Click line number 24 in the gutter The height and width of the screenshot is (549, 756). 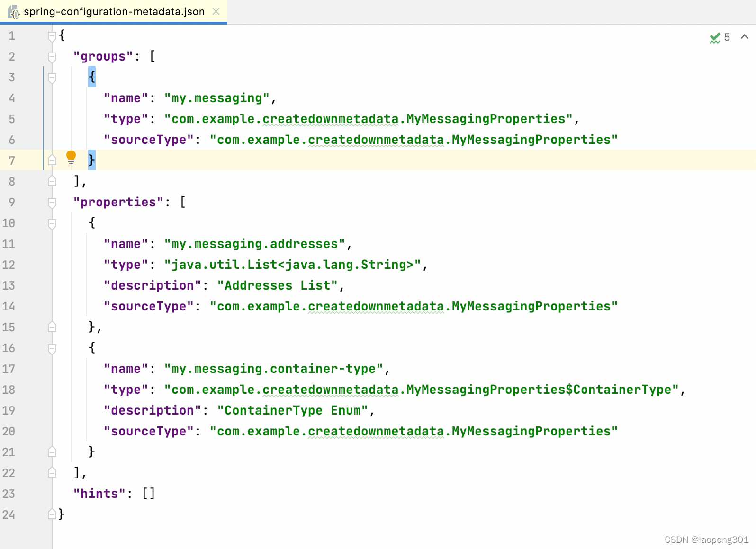point(9,515)
